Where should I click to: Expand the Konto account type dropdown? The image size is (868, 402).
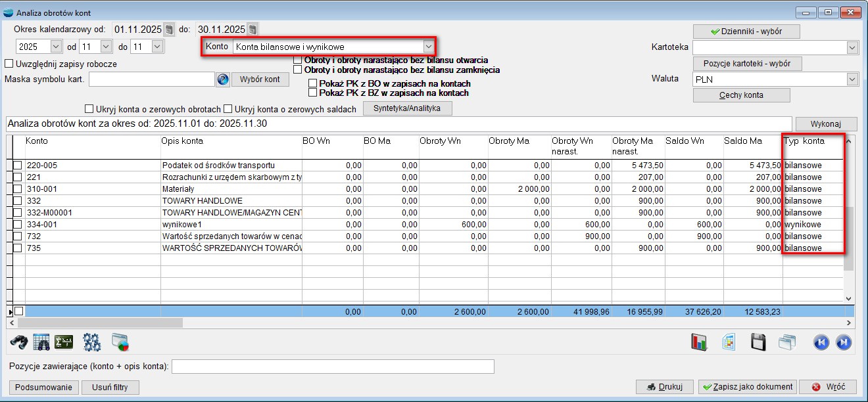pyautogui.click(x=428, y=47)
